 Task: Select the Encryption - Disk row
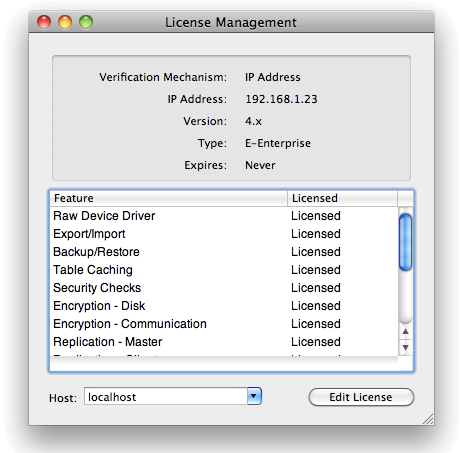coord(224,306)
